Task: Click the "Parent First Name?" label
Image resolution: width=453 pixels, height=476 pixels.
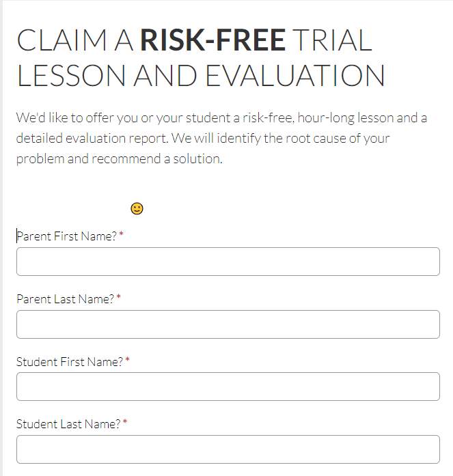Action: (x=66, y=236)
